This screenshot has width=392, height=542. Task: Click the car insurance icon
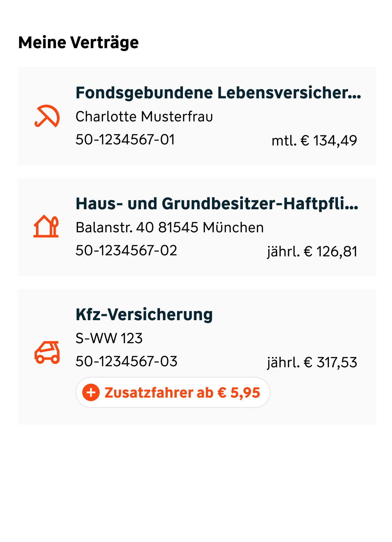(47, 353)
